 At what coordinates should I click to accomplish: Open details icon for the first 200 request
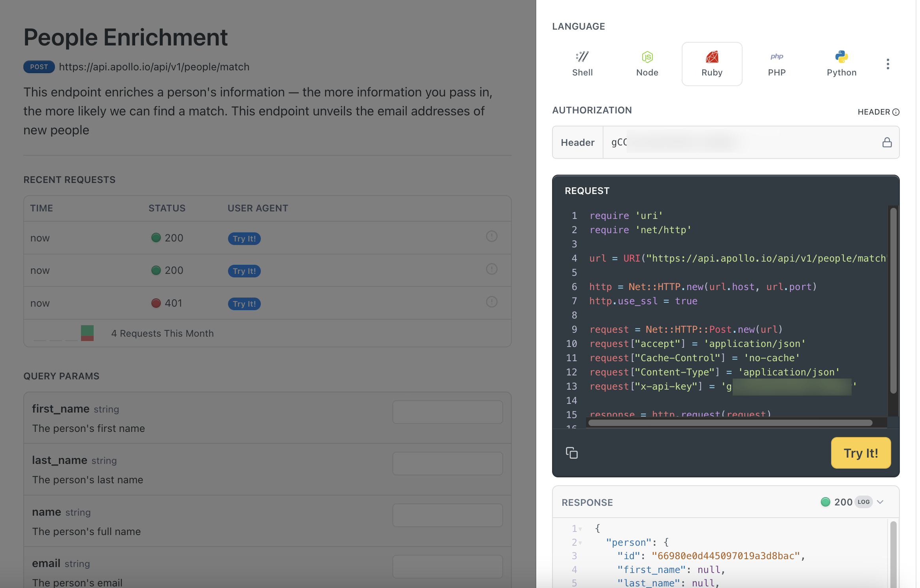point(491,236)
